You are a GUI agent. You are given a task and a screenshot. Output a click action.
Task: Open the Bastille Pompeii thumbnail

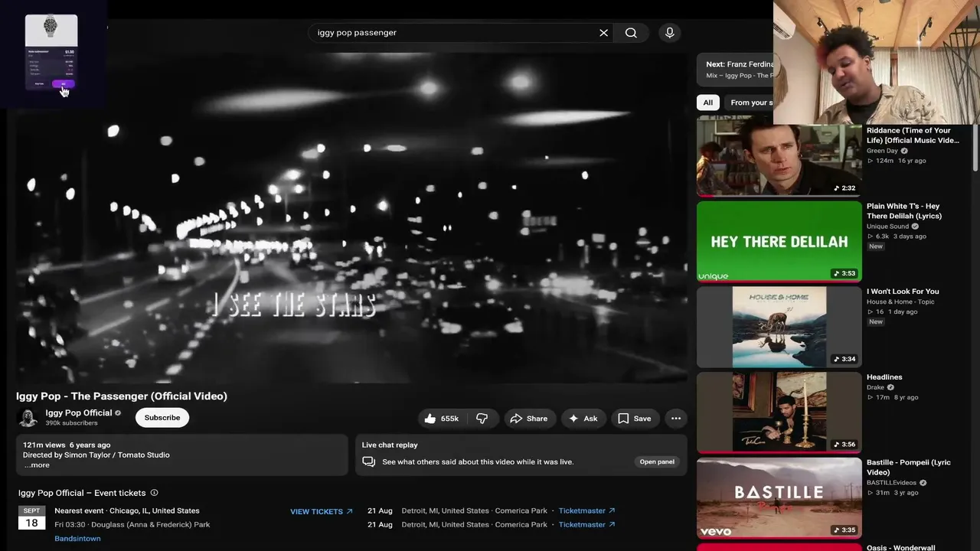point(779,498)
